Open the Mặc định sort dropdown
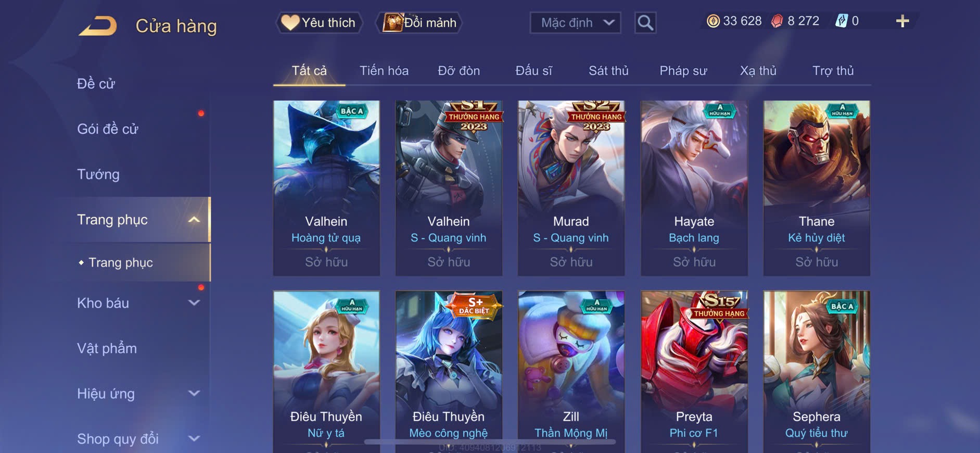Screen dimensions: 980x453 click(575, 23)
